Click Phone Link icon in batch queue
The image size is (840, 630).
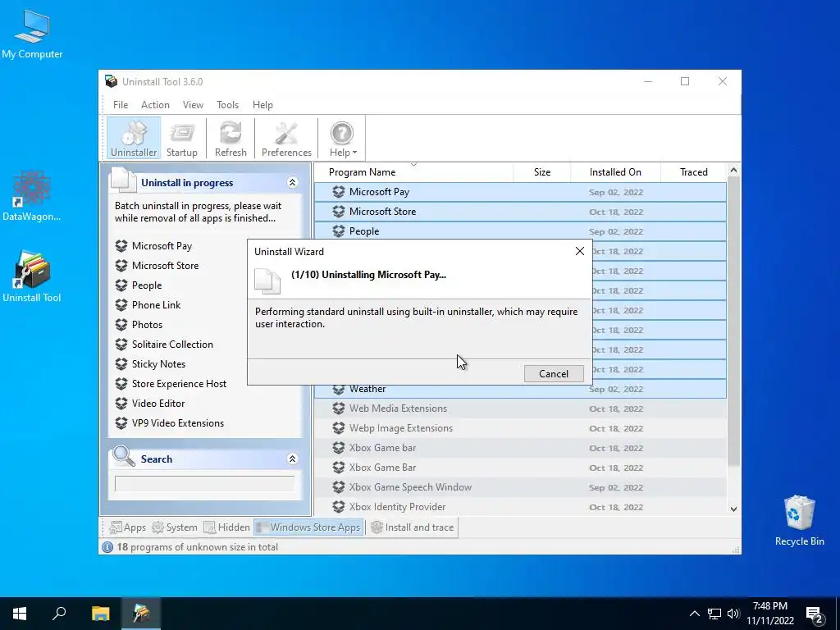coord(121,305)
